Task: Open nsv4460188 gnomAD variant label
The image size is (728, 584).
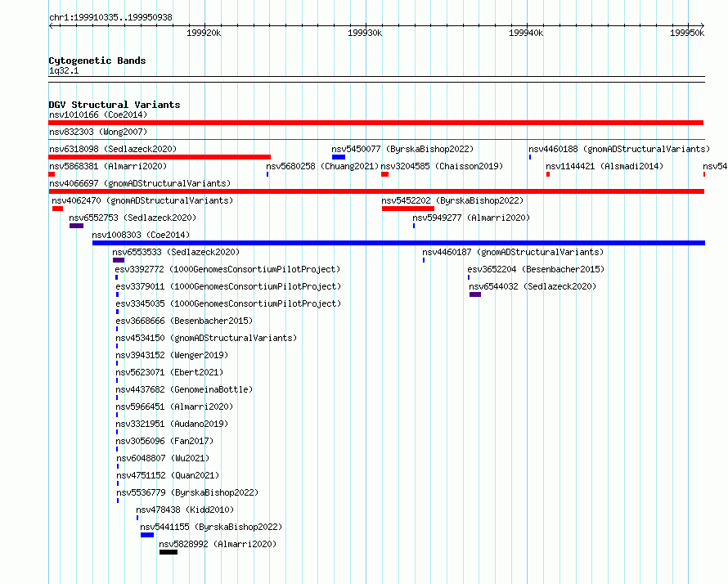Action: tap(619, 149)
